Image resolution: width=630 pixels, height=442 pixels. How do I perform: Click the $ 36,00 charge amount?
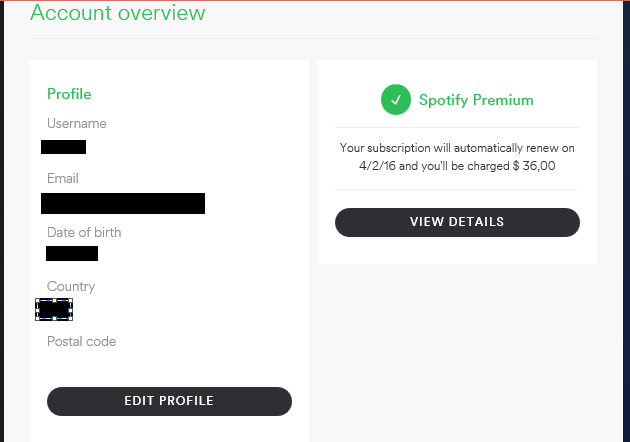tap(534, 166)
